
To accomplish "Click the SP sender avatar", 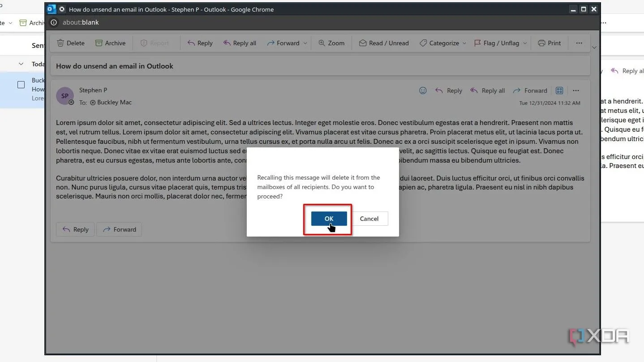I will pos(65,96).
